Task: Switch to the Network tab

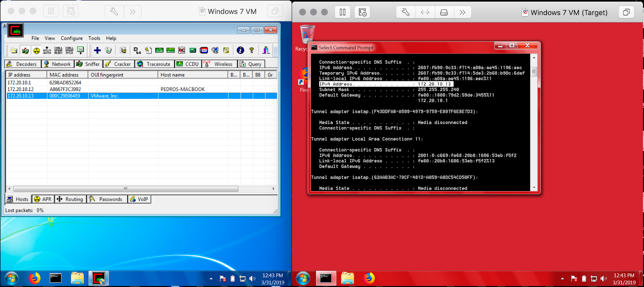Action: tap(58, 64)
